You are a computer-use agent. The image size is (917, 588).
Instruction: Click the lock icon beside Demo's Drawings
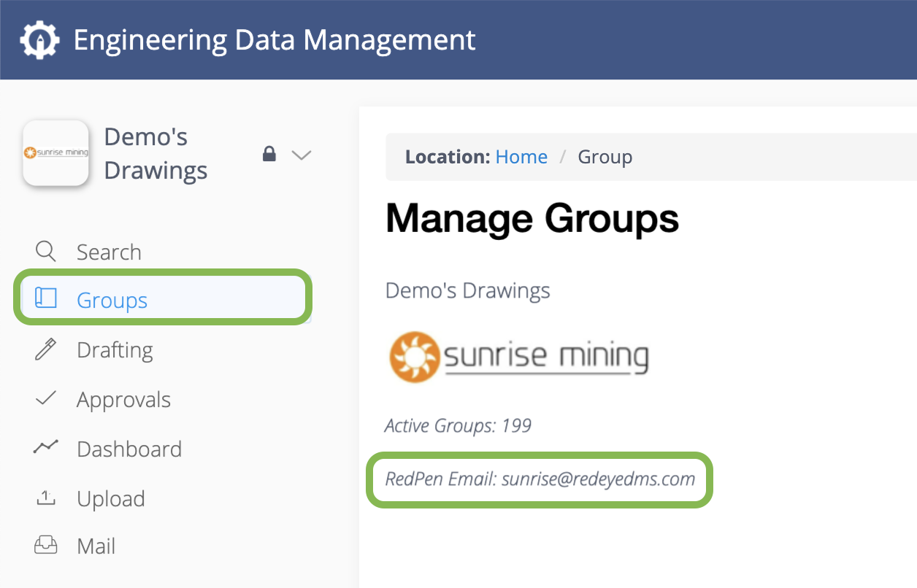point(269,154)
